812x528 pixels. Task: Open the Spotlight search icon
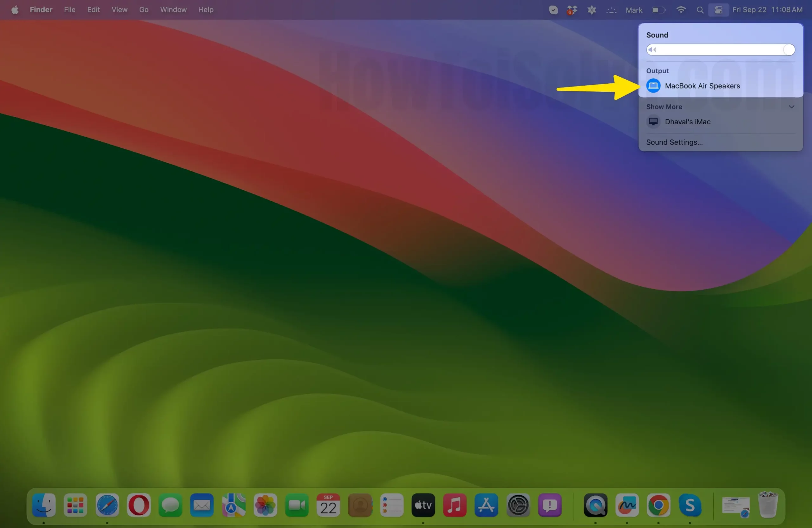coord(700,10)
